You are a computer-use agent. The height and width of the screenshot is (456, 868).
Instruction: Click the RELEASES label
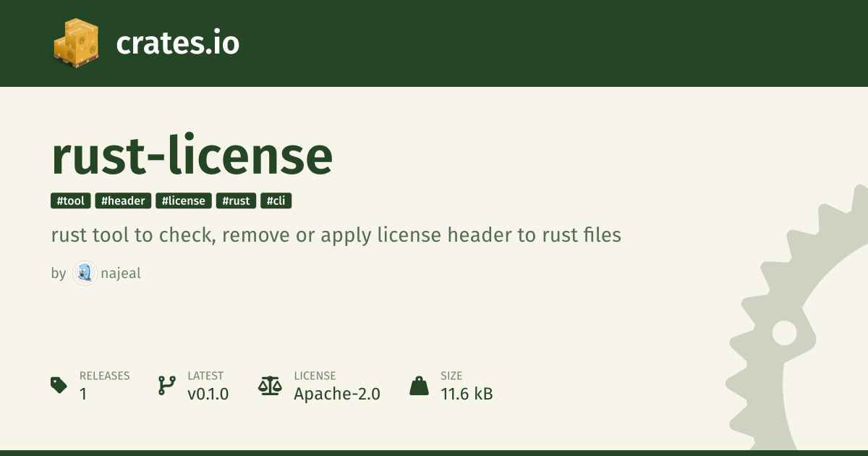(104, 376)
